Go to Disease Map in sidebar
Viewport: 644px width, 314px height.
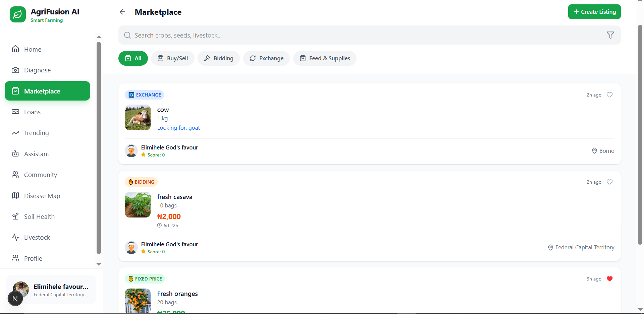point(42,196)
